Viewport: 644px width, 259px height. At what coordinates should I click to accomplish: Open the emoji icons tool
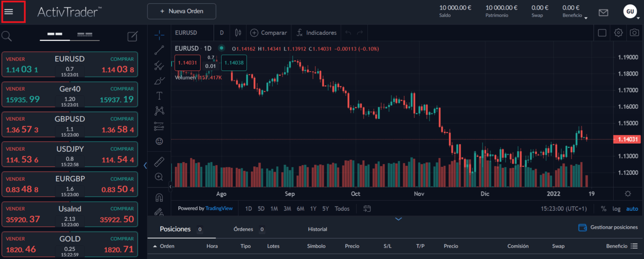159,142
